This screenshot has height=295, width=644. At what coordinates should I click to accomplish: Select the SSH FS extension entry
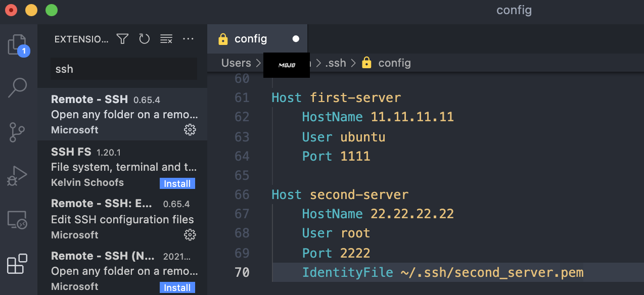122,167
